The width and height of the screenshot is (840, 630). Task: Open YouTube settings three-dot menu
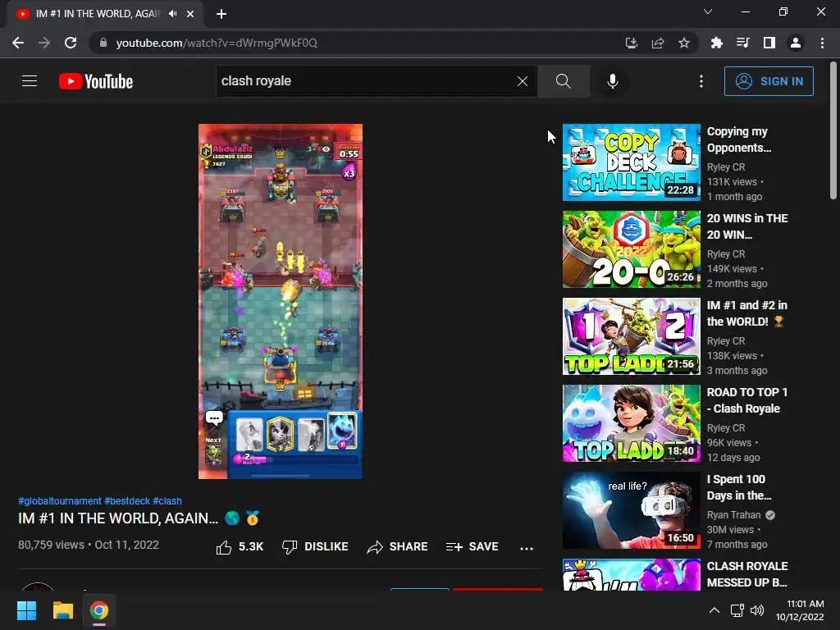701,81
